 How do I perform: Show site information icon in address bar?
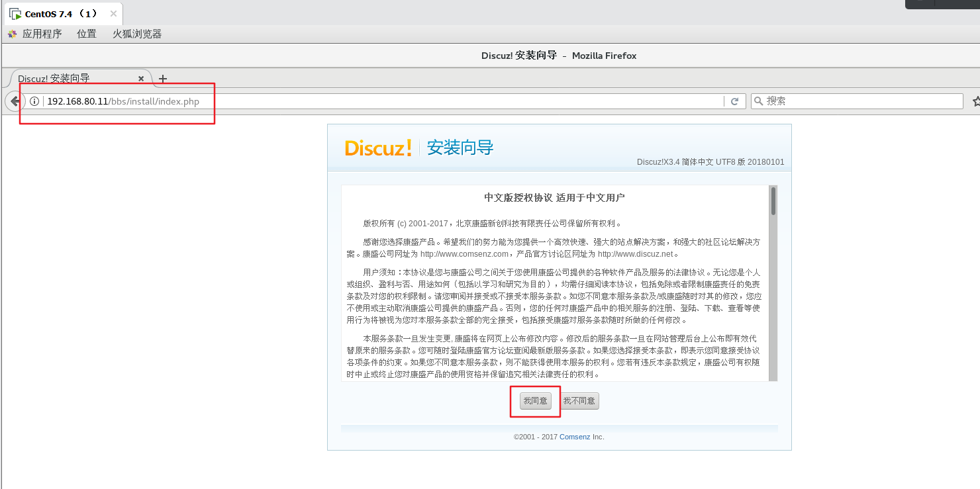(x=34, y=101)
